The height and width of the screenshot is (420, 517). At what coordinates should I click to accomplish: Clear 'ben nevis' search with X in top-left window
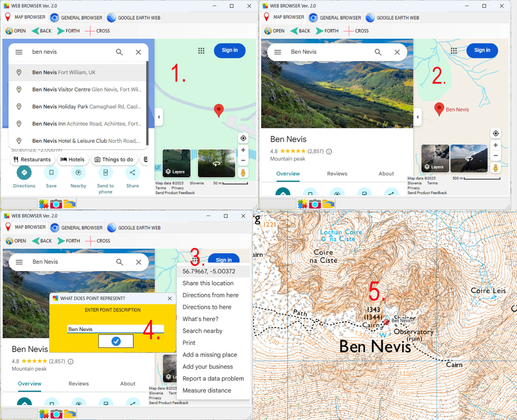point(138,52)
